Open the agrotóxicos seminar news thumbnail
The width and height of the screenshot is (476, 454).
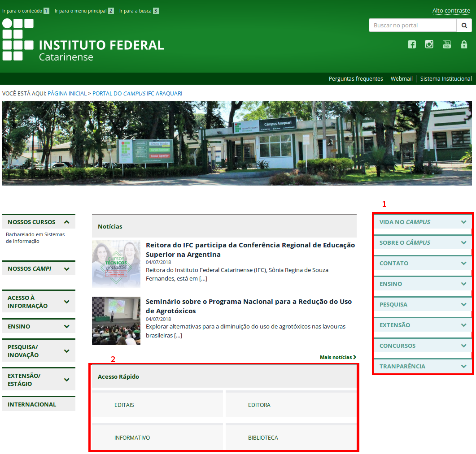116,321
